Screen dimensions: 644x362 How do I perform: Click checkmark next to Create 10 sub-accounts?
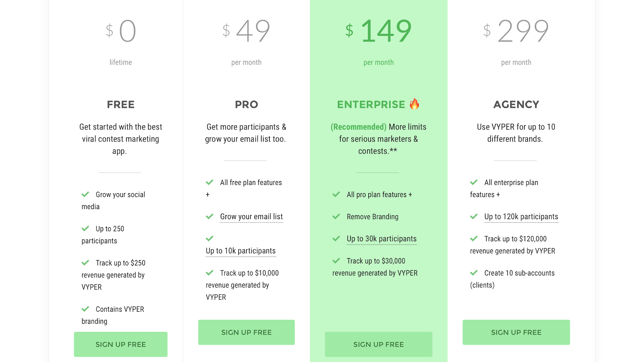474,273
